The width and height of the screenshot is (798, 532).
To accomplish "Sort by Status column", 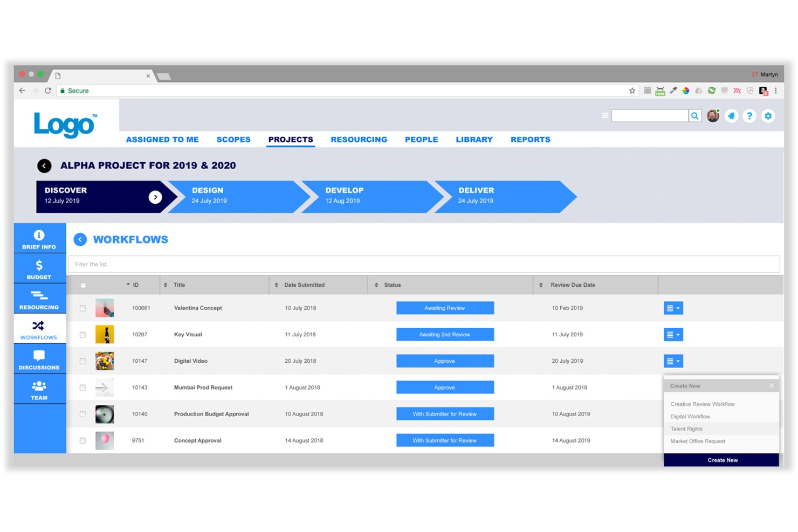I will click(388, 285).
